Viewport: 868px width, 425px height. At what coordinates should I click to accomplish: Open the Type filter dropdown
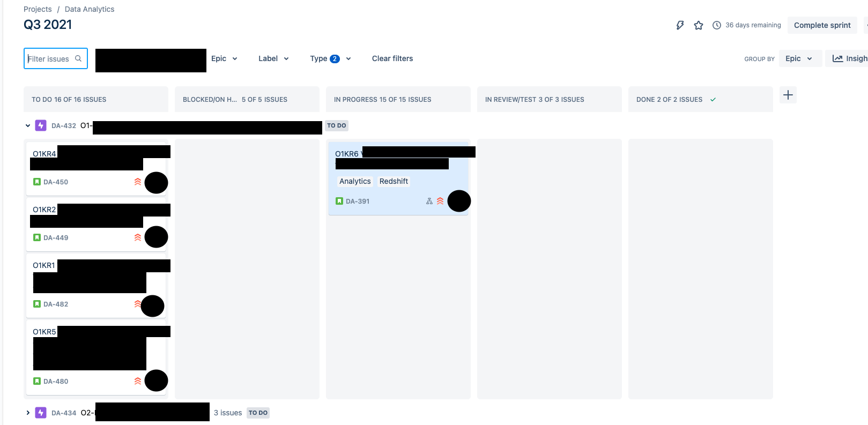(x=330, y=58)
